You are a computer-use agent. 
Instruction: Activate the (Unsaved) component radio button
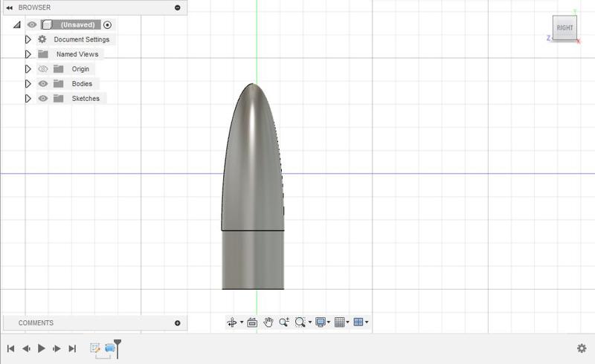pos(107,25)
